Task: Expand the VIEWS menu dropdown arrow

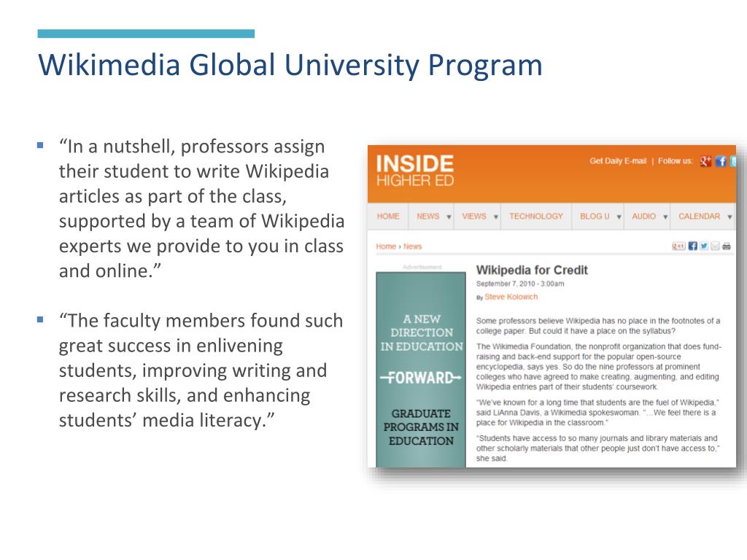Action: (x=495, y=217)
